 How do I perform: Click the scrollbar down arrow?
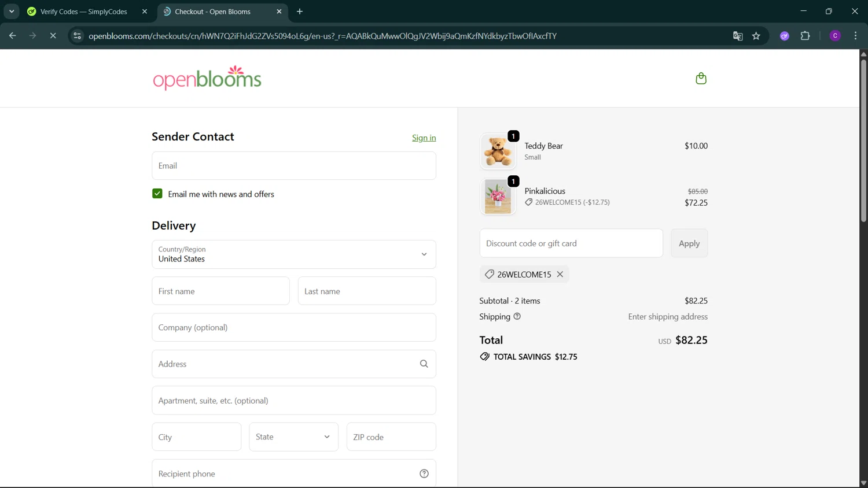coord(863,483)
